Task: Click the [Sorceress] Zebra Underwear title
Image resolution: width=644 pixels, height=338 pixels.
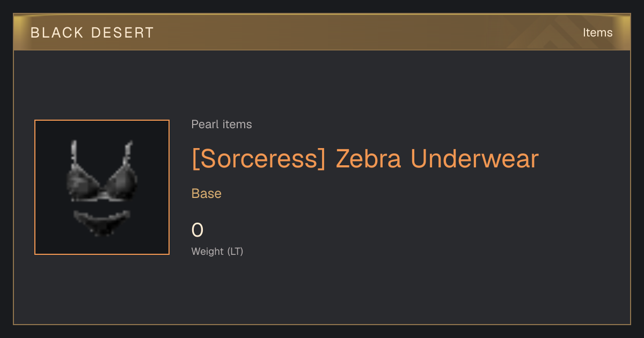Action: [x=365, y=159]
